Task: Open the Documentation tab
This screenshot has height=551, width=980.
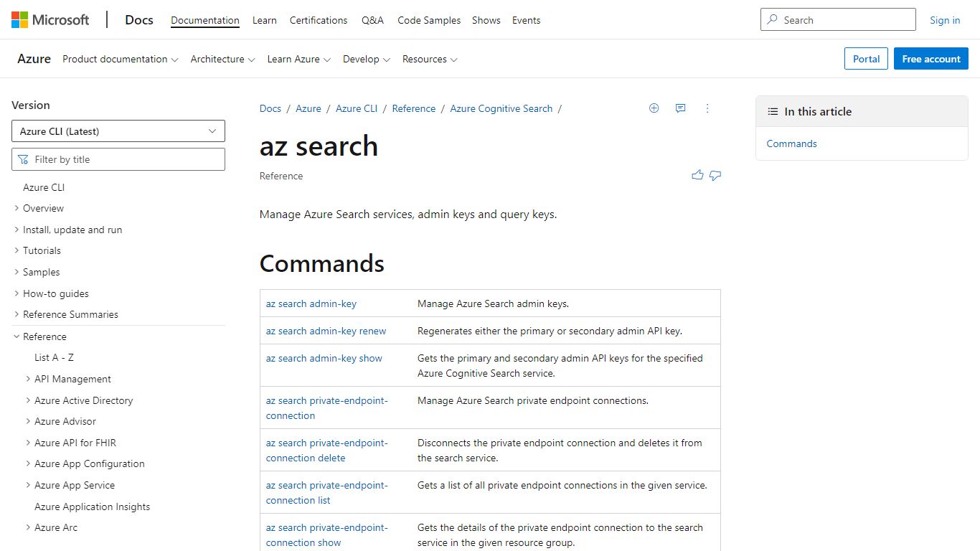Action: (205, 20)
